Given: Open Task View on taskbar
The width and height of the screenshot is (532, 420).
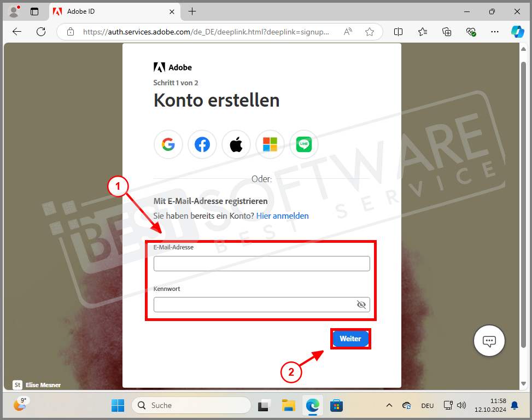Looking at the screenshot, I should 264,405.
